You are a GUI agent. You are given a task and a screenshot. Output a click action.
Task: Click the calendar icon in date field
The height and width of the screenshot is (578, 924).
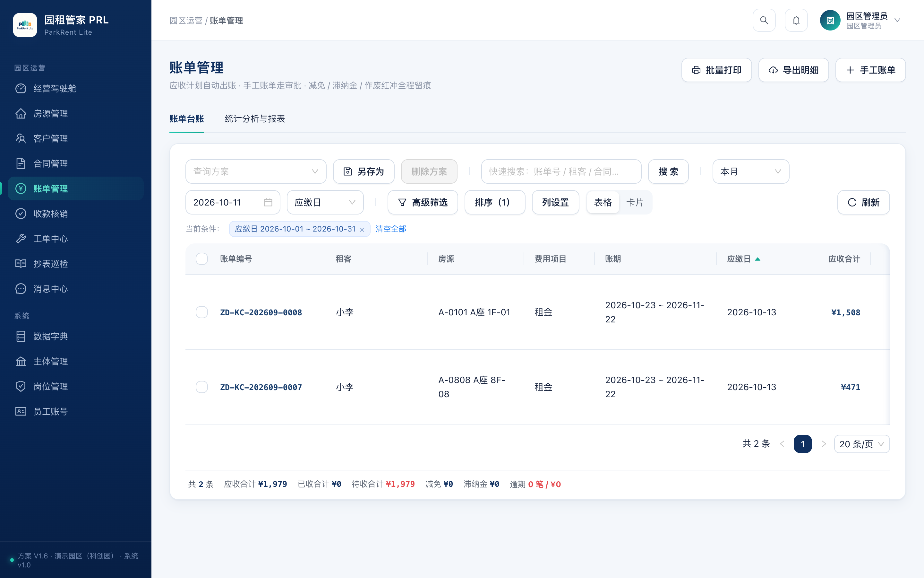268,202
